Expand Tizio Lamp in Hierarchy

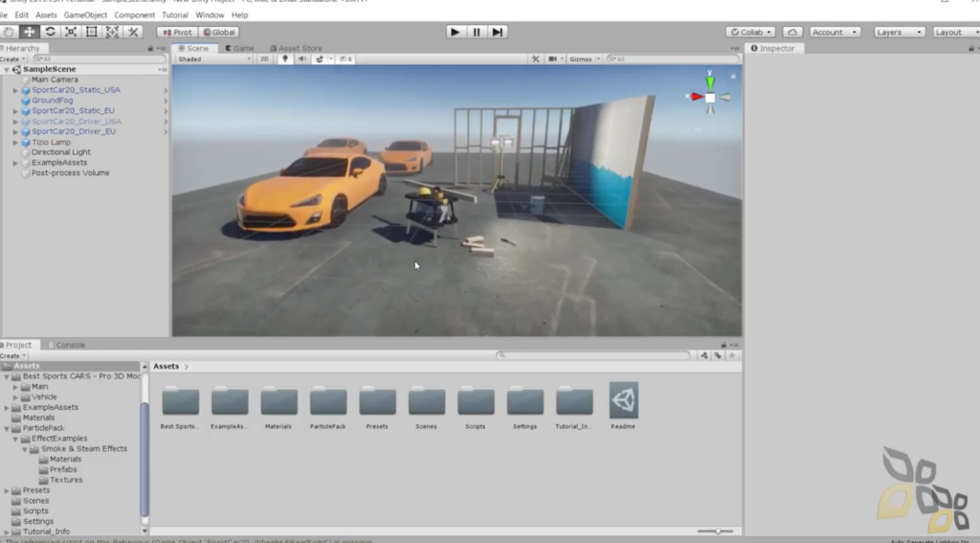(x=15, y=143)
